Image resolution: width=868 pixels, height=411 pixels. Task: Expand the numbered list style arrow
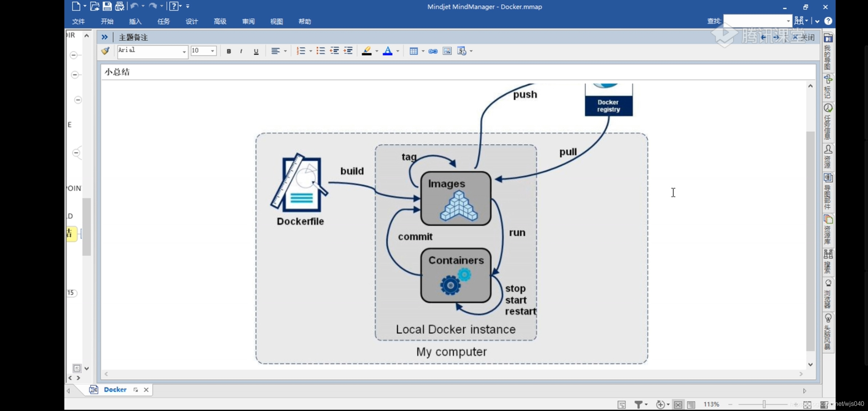pyautogui.click(x=311, y=51)
